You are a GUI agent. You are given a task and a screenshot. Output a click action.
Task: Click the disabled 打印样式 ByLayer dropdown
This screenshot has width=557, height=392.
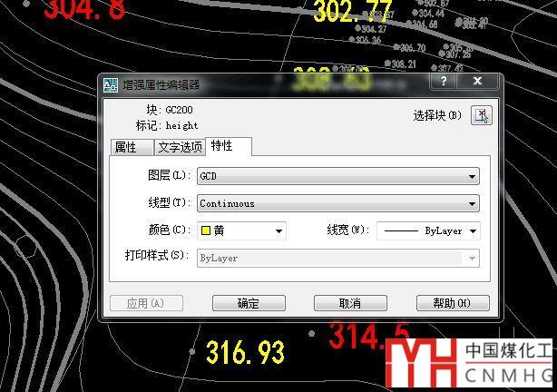337,259
